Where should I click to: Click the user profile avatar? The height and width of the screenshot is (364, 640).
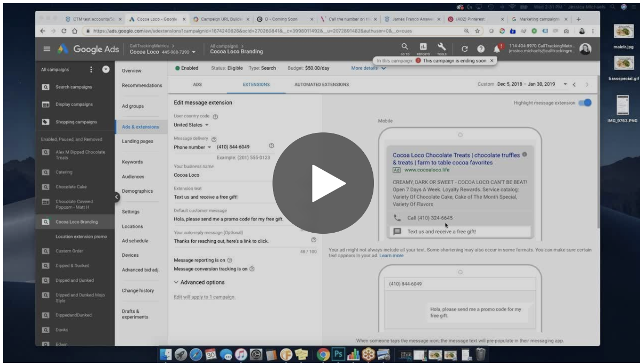pyautogui.click(x=585, y=50)
